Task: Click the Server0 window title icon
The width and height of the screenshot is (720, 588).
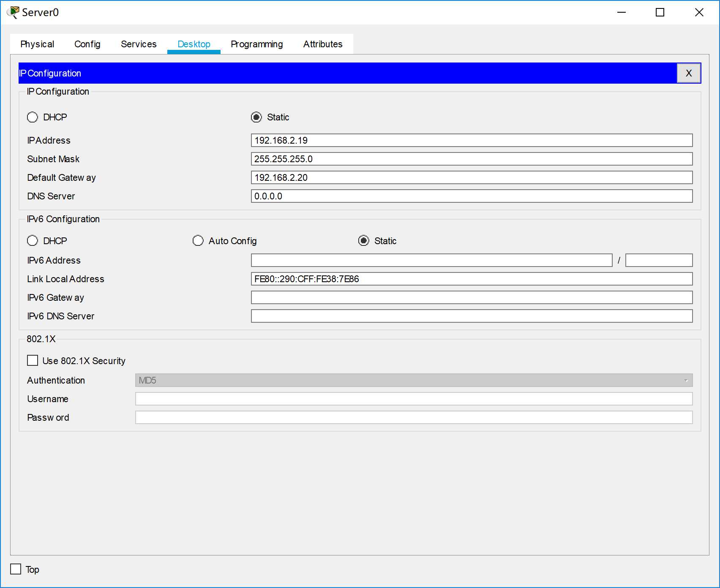Action: tap(13, 12)
